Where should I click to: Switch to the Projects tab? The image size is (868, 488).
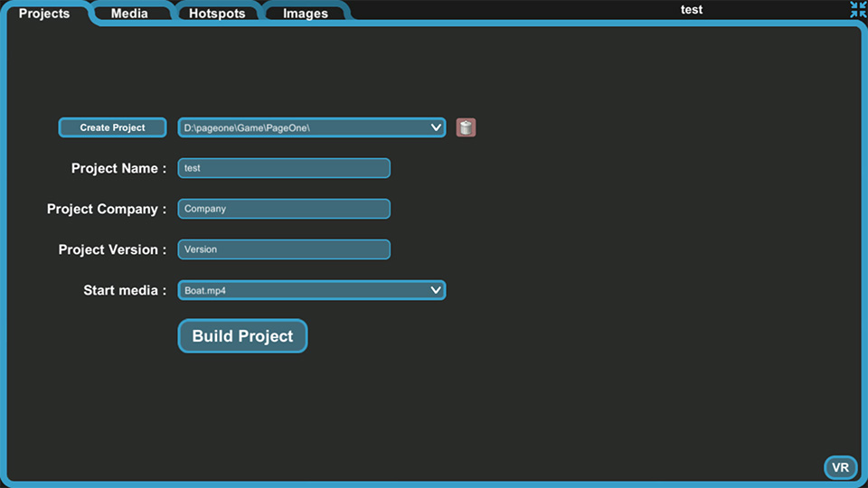click(44, 14)
